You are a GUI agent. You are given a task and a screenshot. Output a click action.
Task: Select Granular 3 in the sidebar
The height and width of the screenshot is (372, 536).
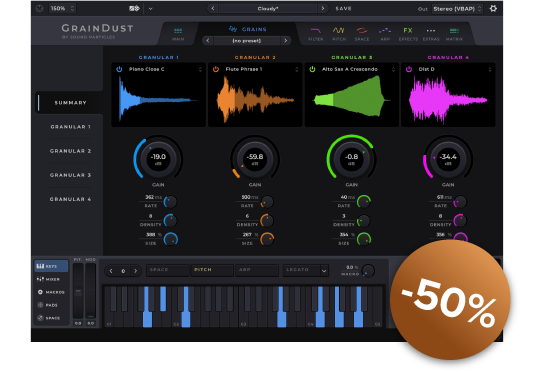tap(70, 175)
